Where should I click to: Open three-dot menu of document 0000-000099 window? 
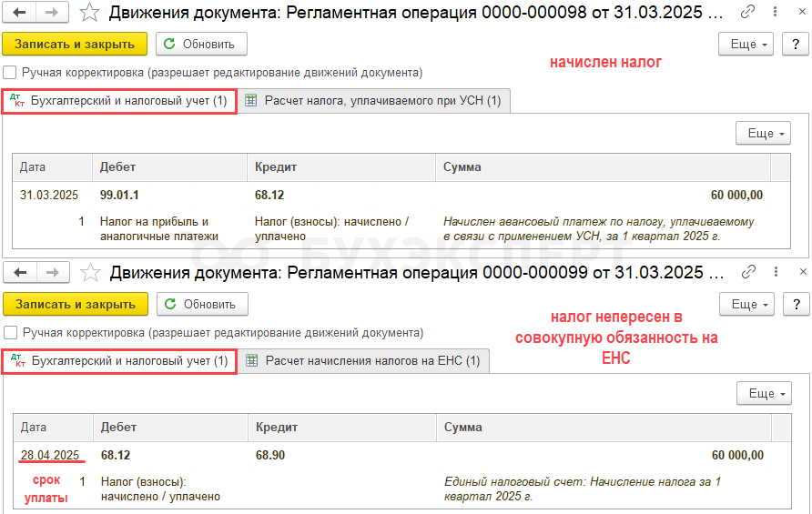click(x=776, y=272)
